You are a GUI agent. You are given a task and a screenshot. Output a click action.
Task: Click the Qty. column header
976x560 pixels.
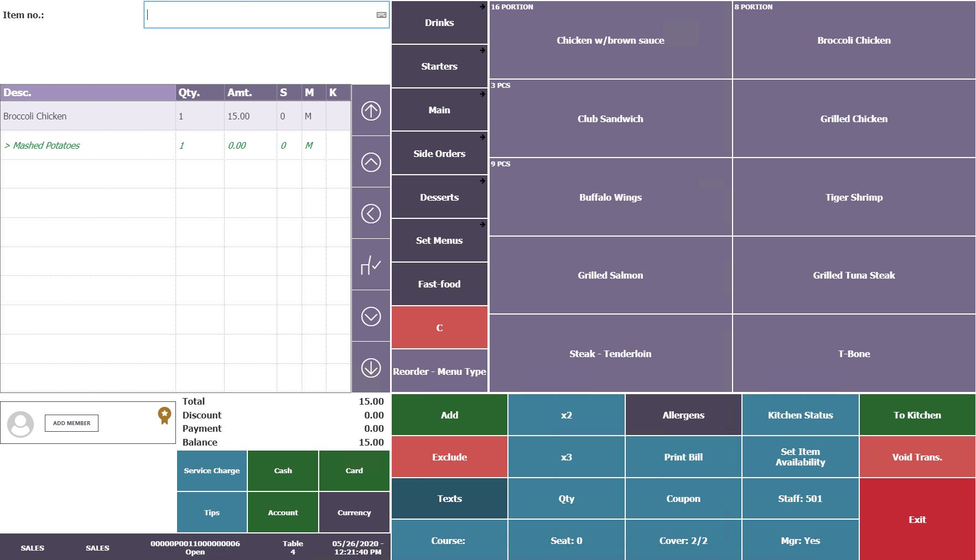point(200,92)
